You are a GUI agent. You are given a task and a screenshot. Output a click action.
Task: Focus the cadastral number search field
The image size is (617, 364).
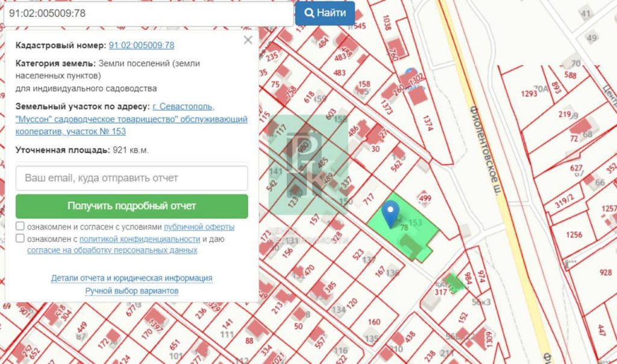point(147,13)
